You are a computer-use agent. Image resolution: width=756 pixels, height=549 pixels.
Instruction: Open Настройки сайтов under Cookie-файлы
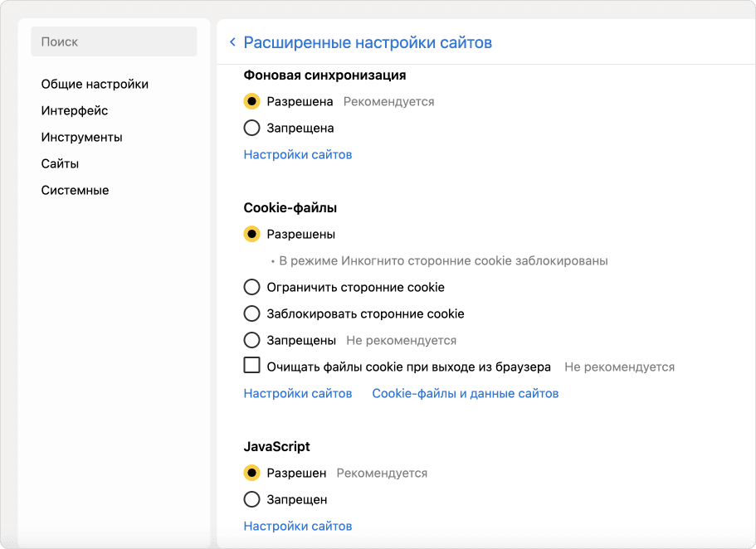click(x=297, y=393)
